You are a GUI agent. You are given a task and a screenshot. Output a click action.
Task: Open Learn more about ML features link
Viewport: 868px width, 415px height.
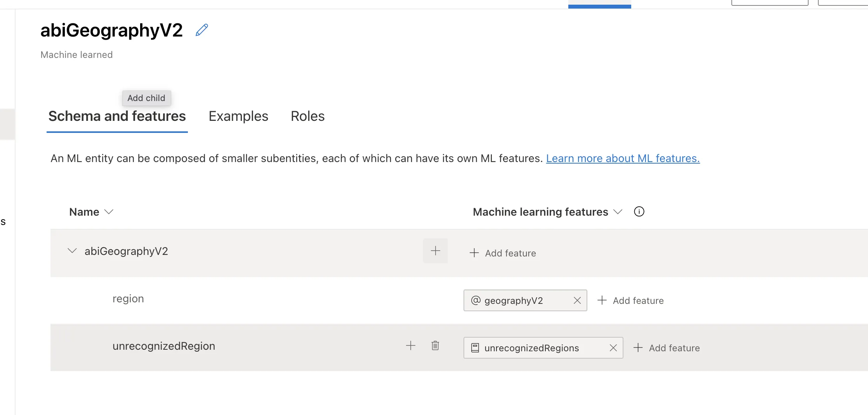tap(623, 159)
